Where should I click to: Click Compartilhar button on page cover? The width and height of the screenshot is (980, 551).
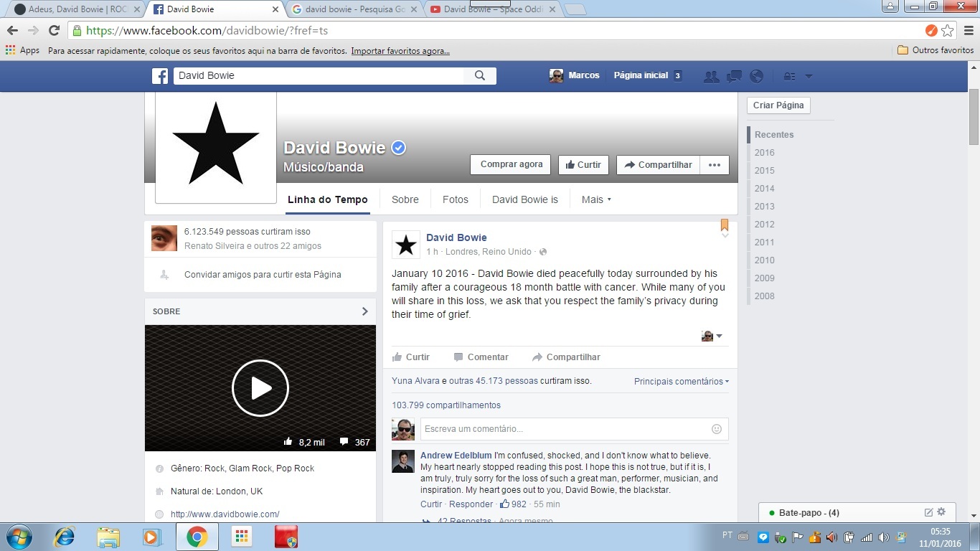tap(658, 165)
